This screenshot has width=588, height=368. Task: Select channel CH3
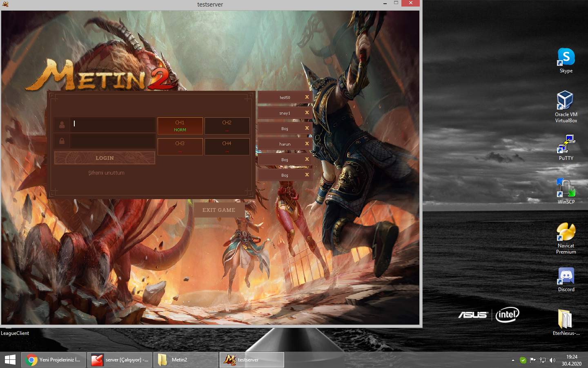click(x=180, y=147)
